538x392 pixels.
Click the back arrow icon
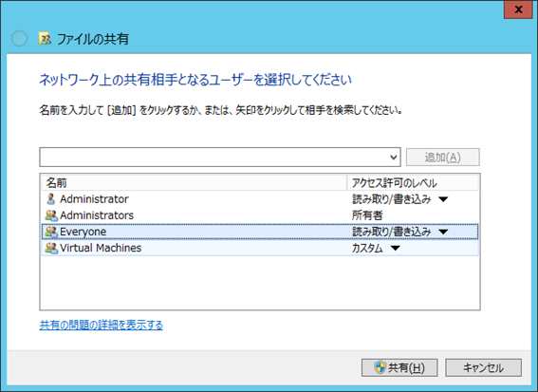click(x=19, y=39)
